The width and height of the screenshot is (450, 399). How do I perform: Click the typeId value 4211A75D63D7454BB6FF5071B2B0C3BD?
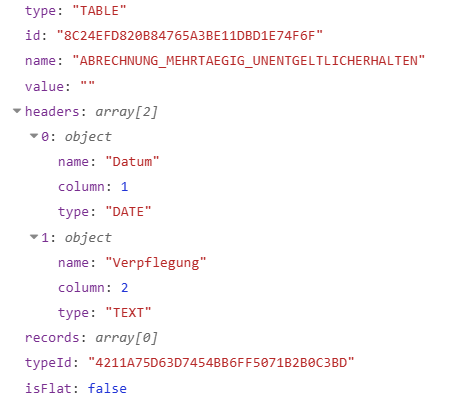pos(221,363)
